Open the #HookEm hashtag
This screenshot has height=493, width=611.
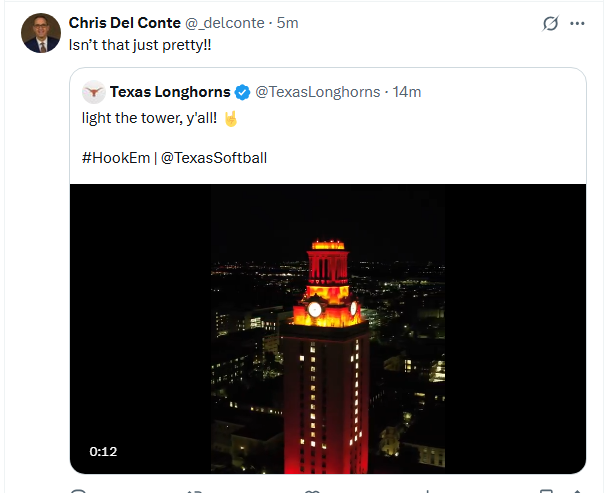coord(116,158)
